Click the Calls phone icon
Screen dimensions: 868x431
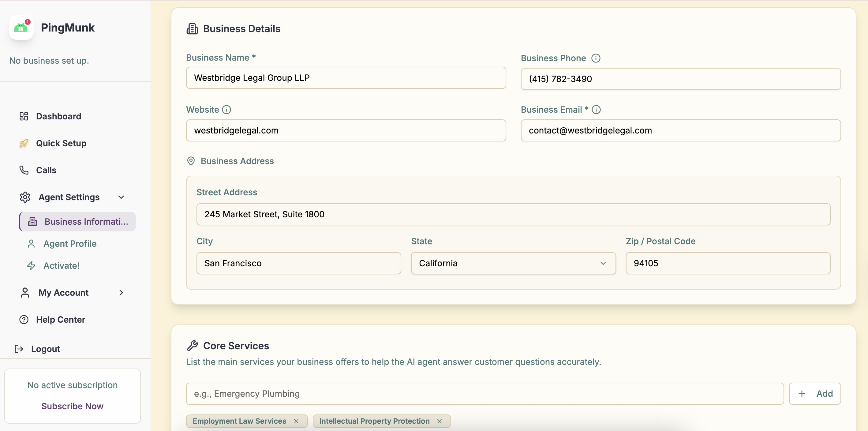coord(24,170)
